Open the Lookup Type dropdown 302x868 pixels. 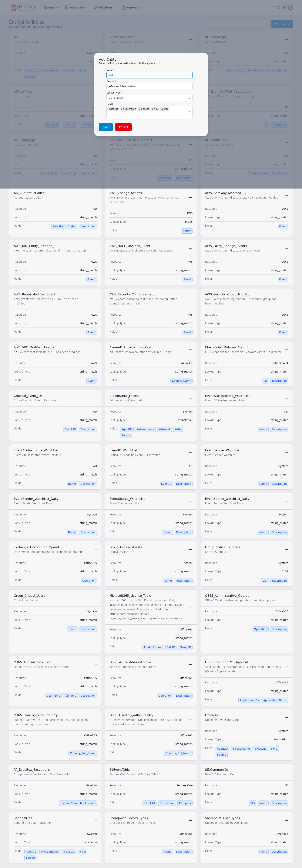pos(149,98)
